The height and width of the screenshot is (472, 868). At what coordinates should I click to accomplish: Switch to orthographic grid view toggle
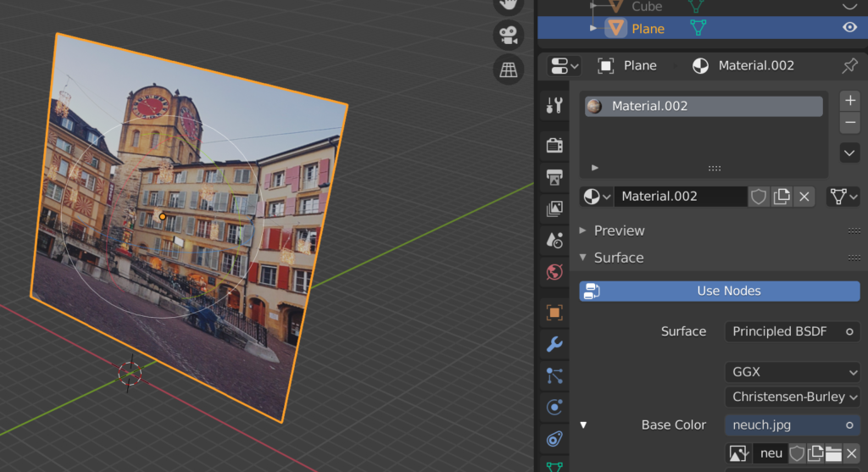(509, 69)
